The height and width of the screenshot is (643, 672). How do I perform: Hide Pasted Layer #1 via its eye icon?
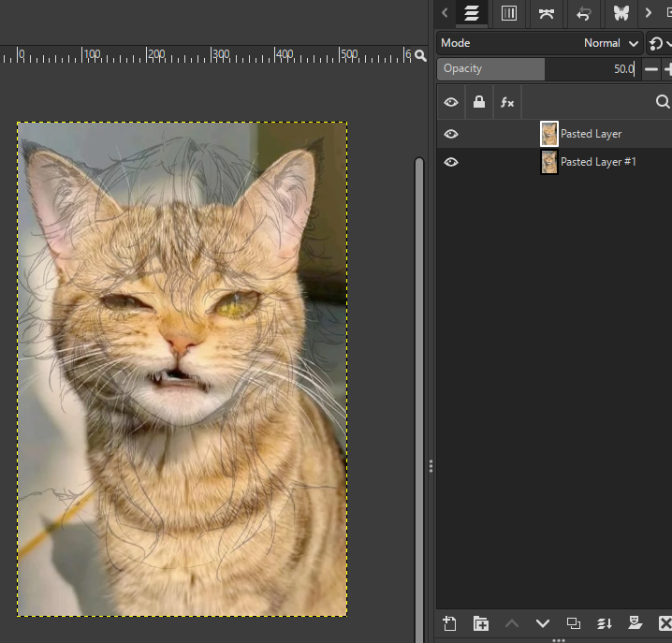coord(451,162)
